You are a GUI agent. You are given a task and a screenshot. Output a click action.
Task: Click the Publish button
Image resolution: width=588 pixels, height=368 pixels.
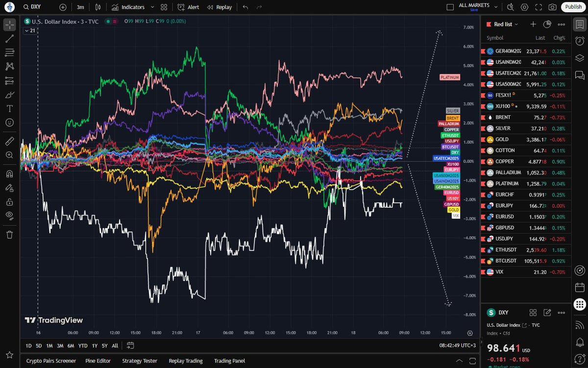(573, 7)
